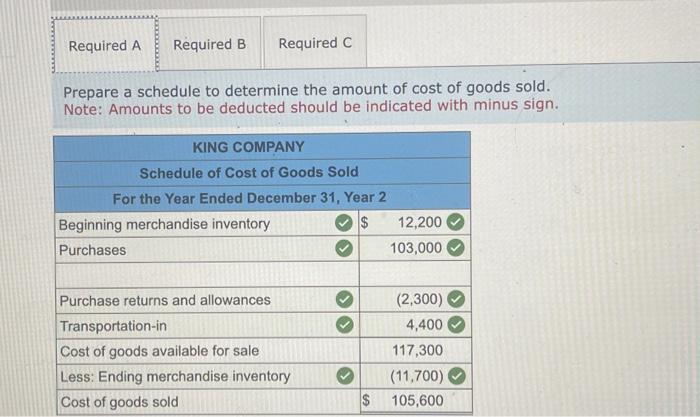Click the 105,600 cost of goods sold amount
Screen dimensions: 700x417
pyautogui.click(x=417, y=401)
